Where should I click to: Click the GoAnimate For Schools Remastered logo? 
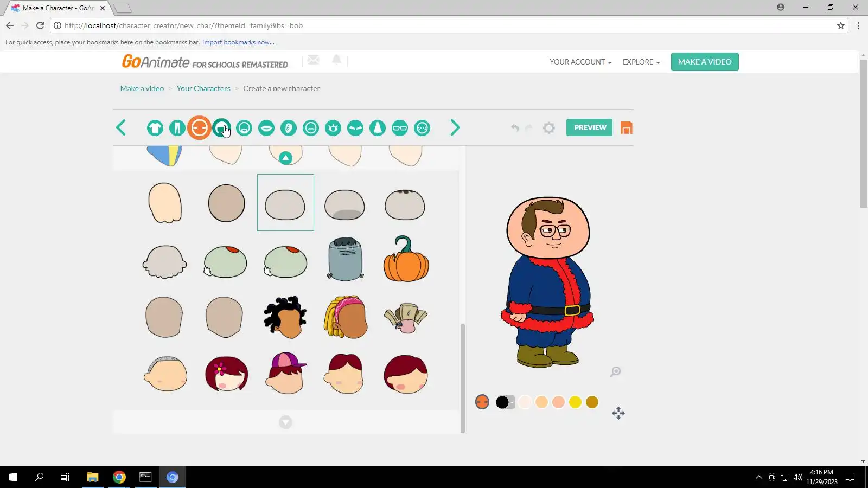pyautogui.click(x=205, y=62)
